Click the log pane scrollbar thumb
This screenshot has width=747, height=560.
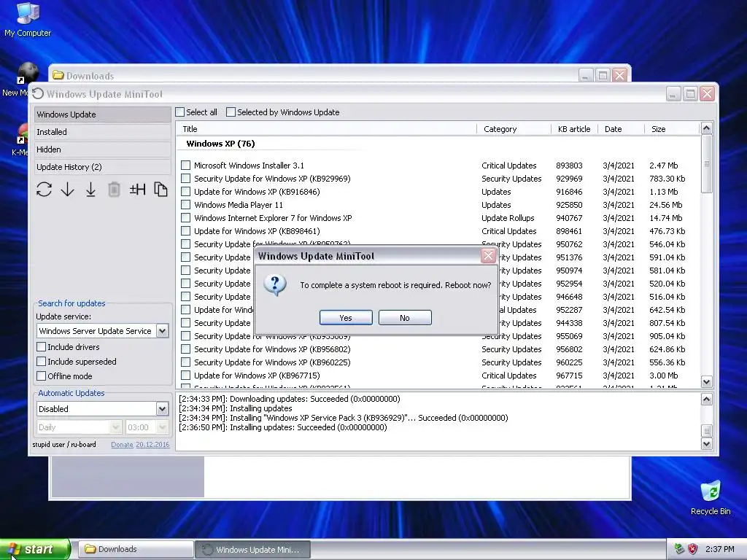pos(706,431)
